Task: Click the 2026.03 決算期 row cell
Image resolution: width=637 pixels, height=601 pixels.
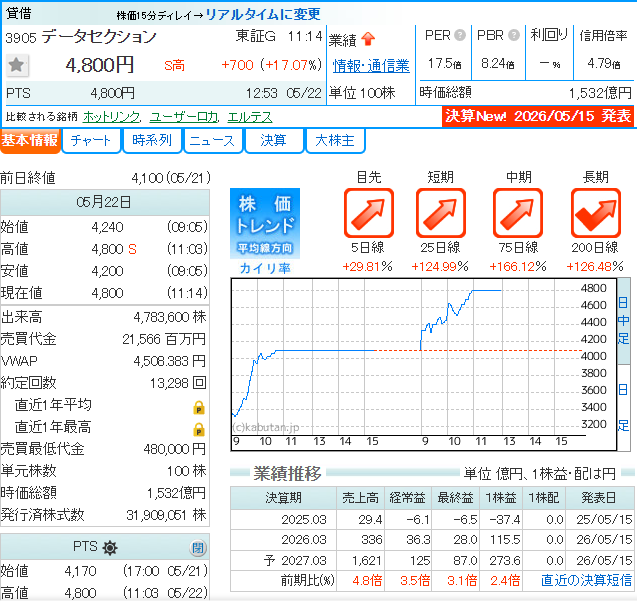Action: (x=283, y=540)
